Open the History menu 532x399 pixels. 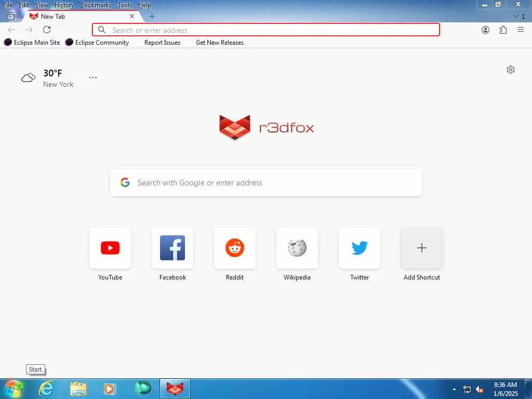coord(64,5)
